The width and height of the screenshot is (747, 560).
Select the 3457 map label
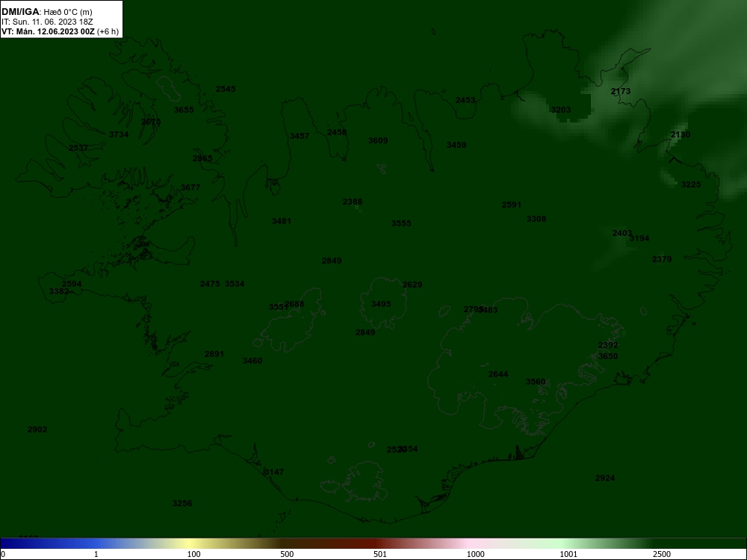point(300,136)
